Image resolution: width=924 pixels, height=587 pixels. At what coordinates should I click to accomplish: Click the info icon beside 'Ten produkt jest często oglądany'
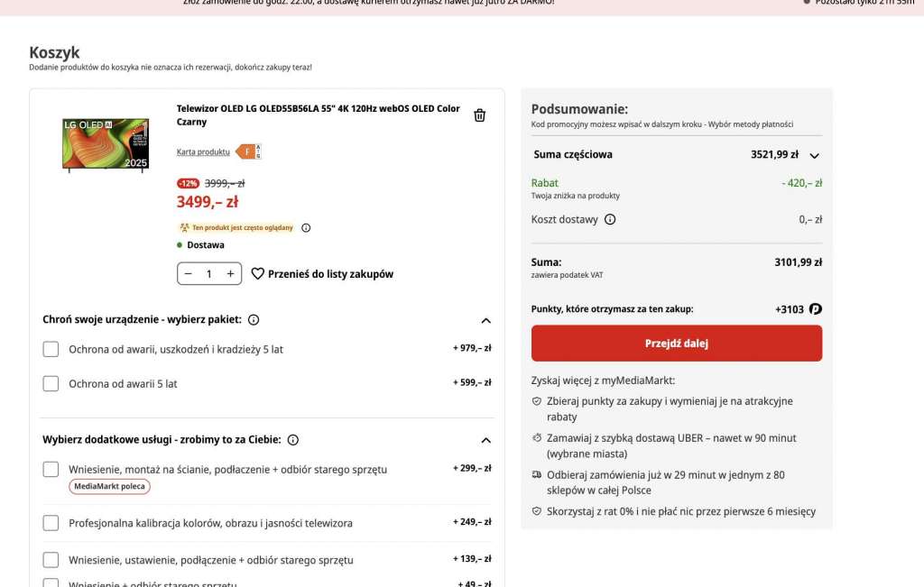(306, 227)
